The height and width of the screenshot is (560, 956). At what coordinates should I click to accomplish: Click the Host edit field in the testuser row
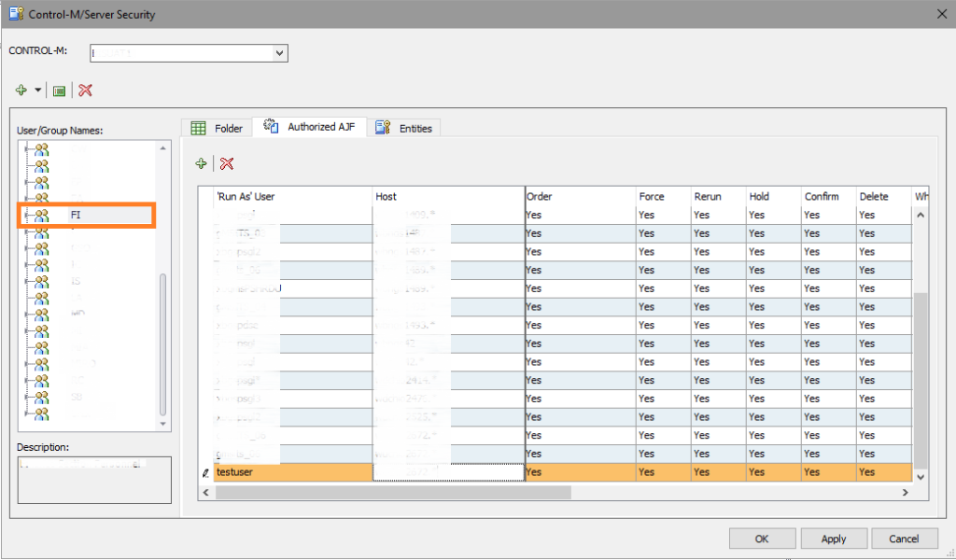click(x=449, y=472)
